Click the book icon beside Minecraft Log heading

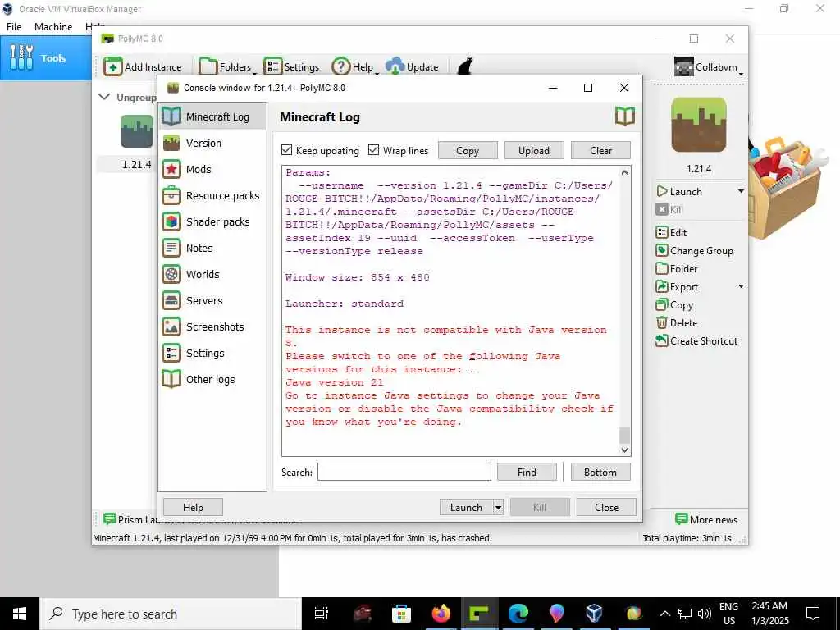tap(624, 116)
